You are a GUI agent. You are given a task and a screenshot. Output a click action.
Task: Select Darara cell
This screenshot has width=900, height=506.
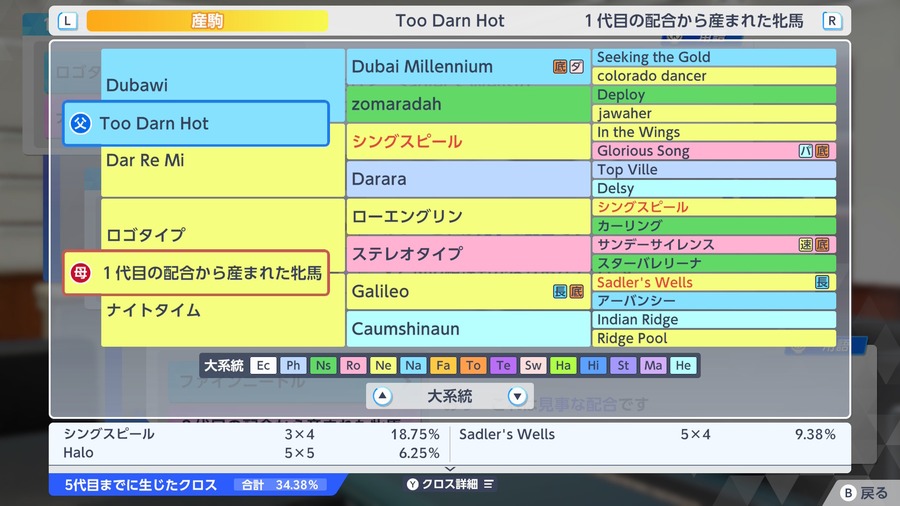468,179
